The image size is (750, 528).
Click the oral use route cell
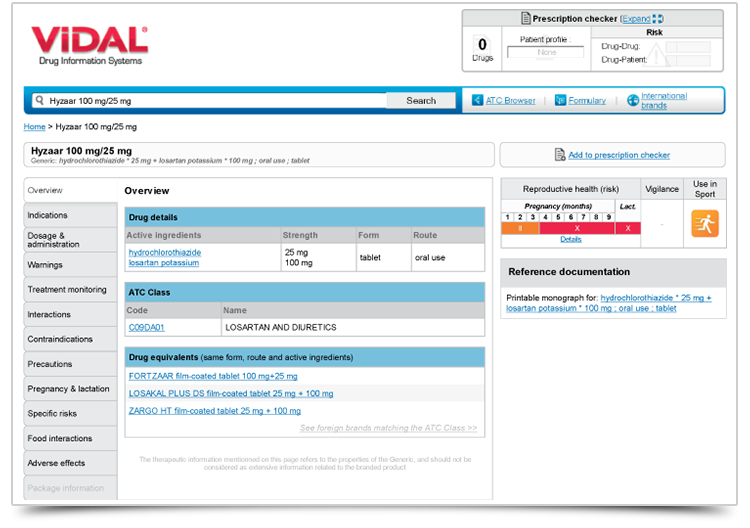pyautogui.click(x=430, y=258)
